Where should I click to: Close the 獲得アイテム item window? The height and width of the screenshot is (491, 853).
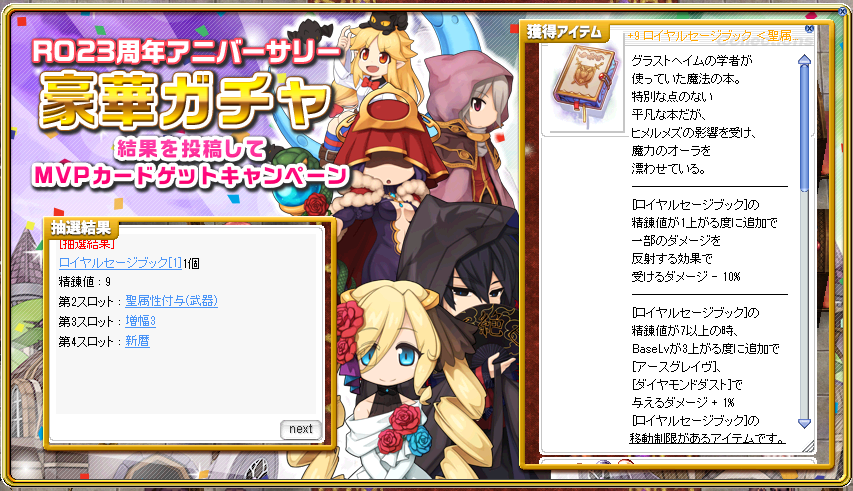pos(809,28)
